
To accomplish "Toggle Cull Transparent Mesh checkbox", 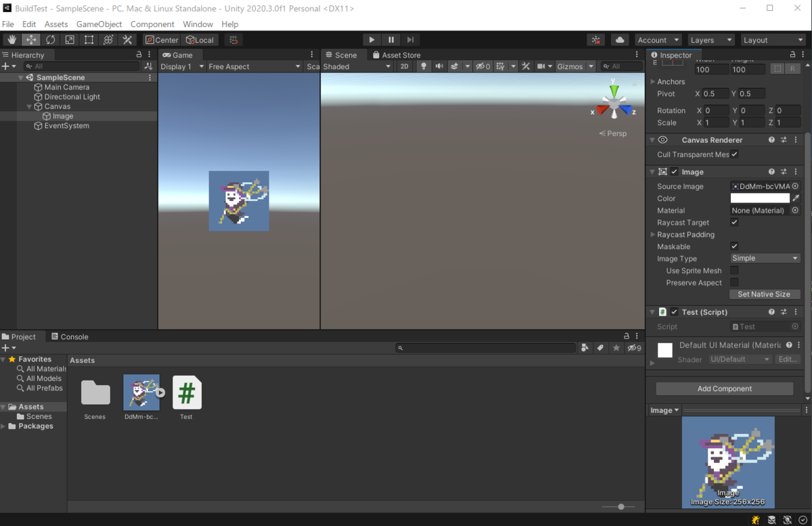I will [734, 154].
